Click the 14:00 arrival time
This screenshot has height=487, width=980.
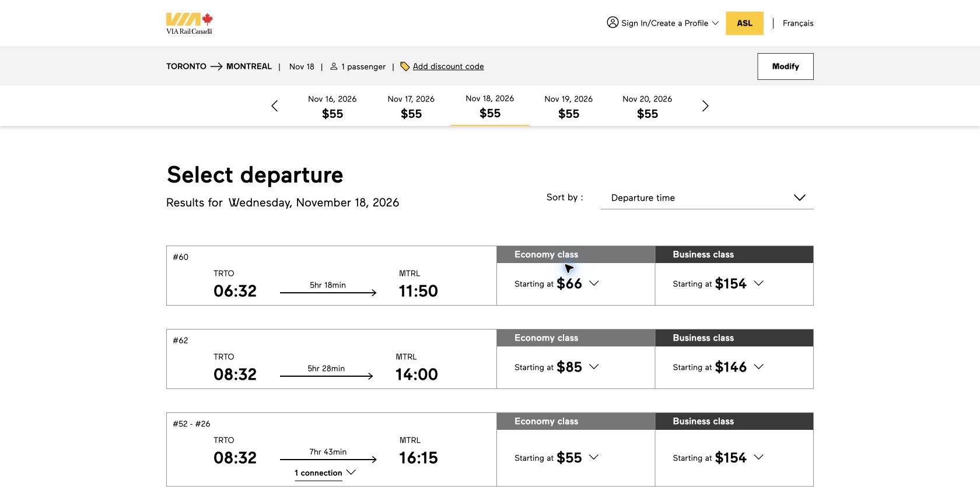pos(416,374)
